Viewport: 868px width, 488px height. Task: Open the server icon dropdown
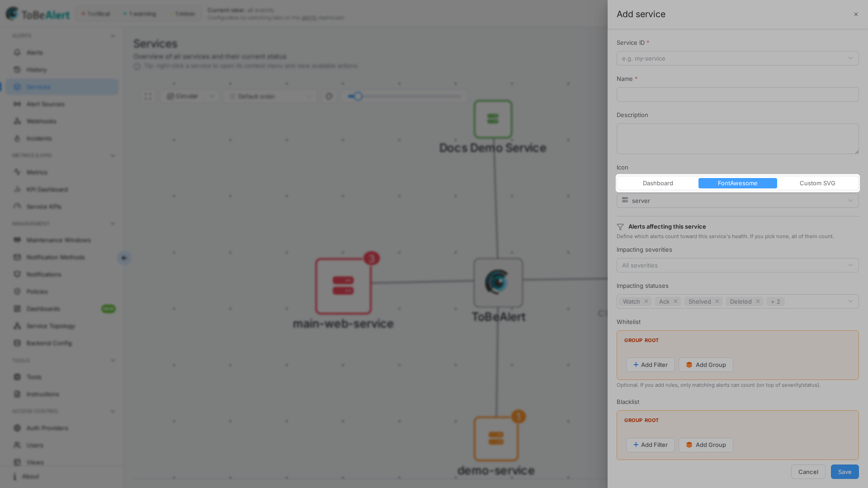point(737,201)
